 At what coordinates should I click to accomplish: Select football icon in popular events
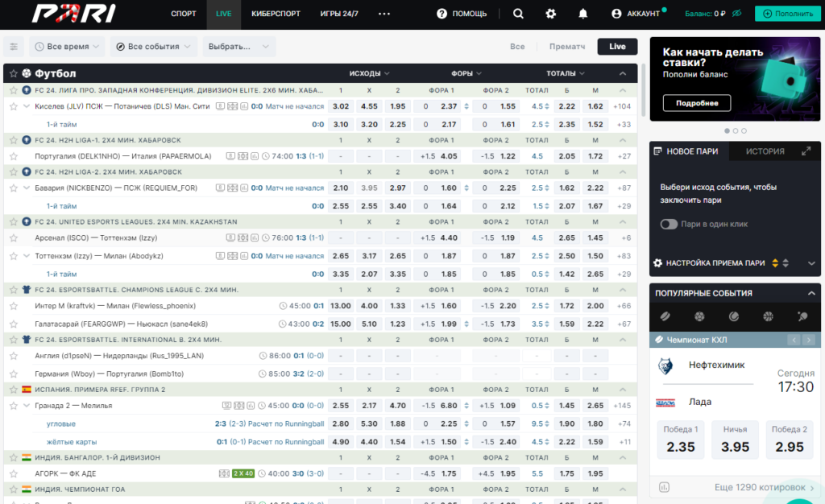699,316
